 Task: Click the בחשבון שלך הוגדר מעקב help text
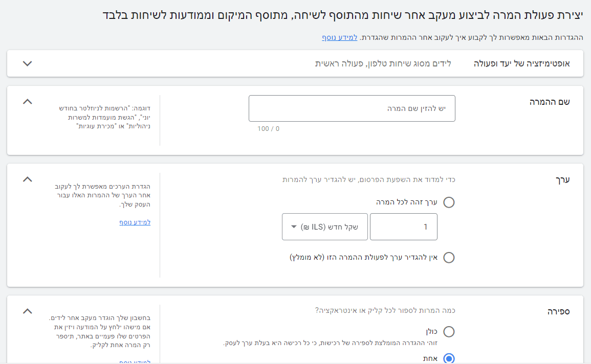[99, 332]
